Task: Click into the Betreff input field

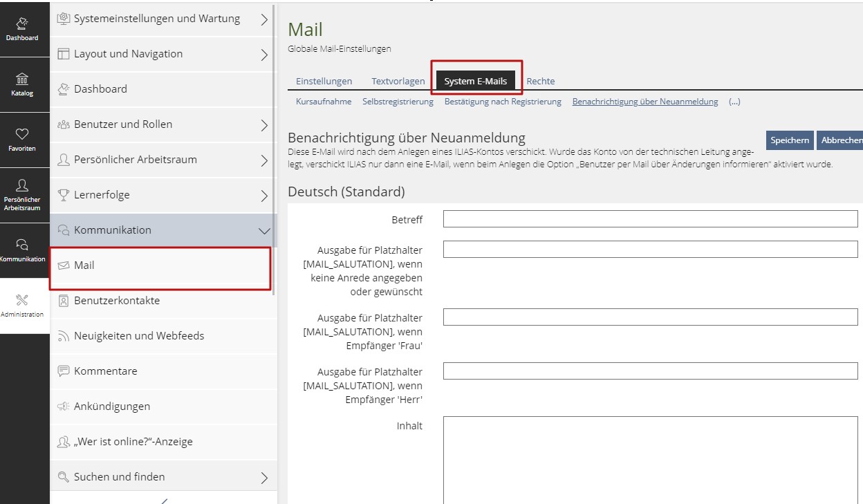Action: (650, 219)
